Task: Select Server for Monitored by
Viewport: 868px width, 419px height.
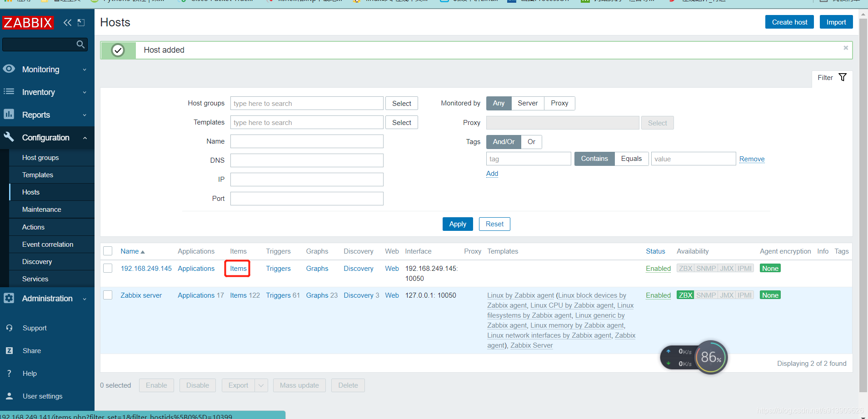Action: pos(528,103)
